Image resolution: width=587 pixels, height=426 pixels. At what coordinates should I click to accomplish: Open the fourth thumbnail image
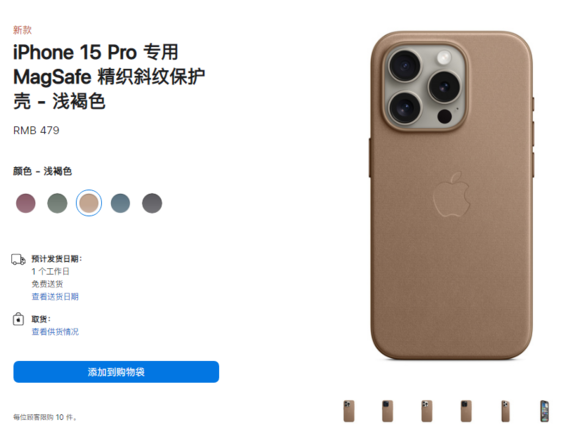coord(466,411)
